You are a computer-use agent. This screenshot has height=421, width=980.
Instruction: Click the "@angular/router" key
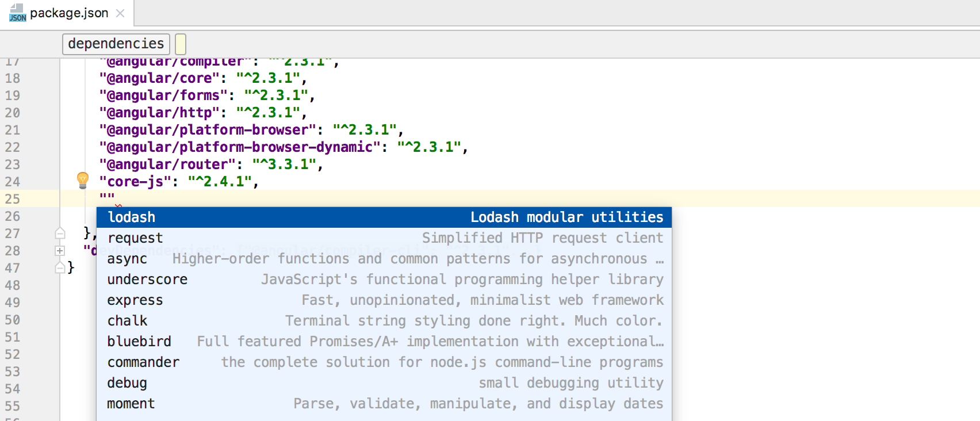pos(167,164)
